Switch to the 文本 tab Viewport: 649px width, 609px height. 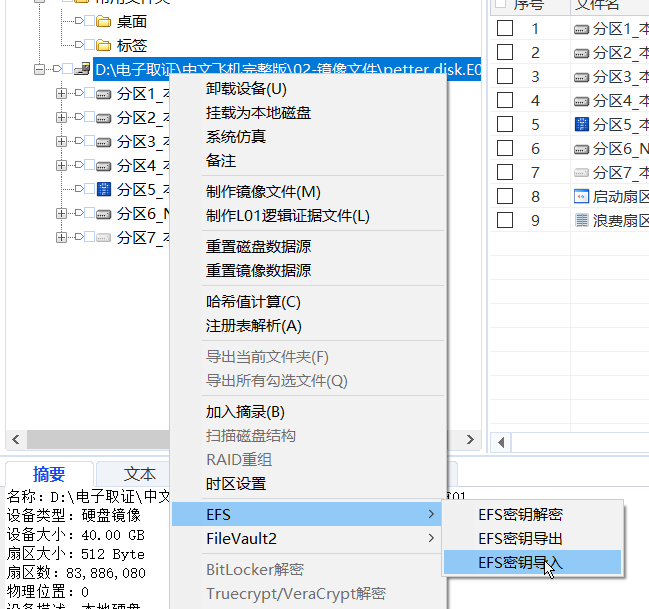[x=139, y=474]
